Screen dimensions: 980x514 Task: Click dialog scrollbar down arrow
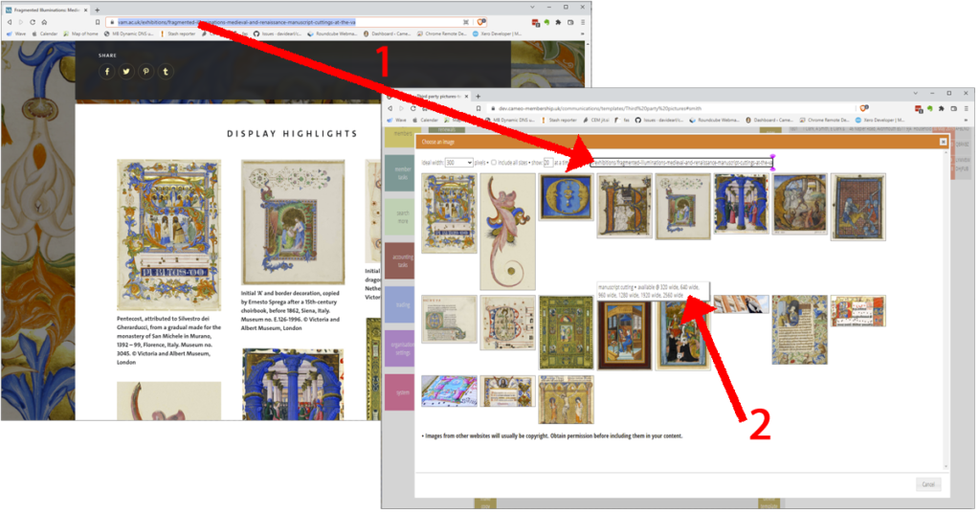coord(946,466)
